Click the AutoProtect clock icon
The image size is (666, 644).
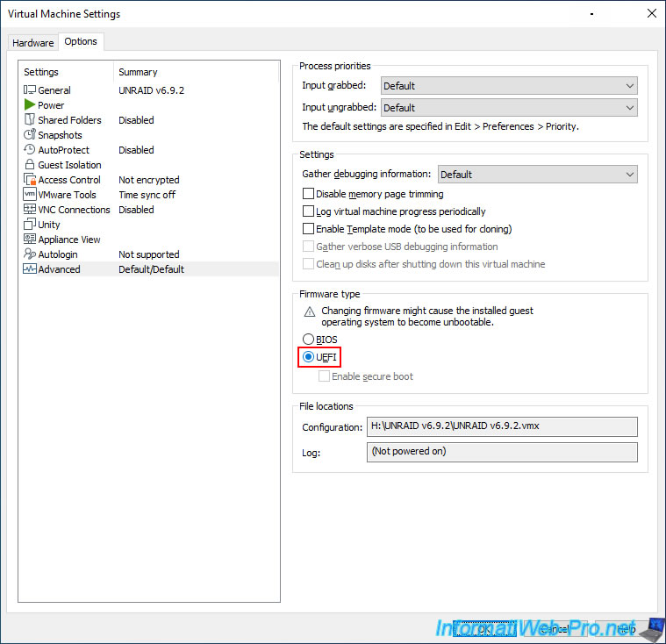pos(30,150)
